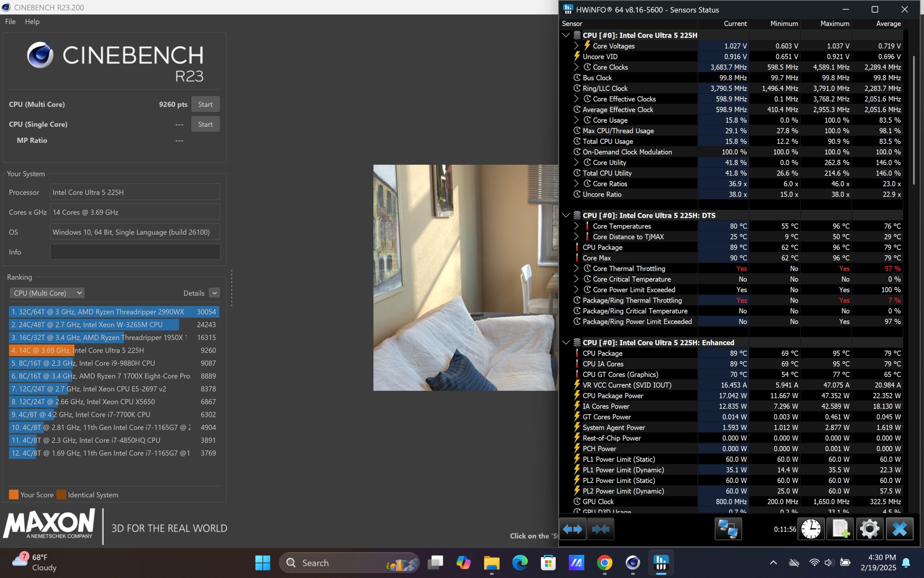Open the blue slash-logo app on taskbar
The image size is (924, 578).
tap(576, 563)
